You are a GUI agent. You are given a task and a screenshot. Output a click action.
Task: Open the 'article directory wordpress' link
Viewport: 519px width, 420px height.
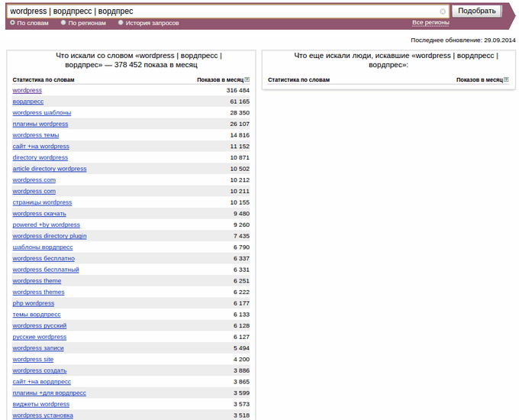[50, 169]
